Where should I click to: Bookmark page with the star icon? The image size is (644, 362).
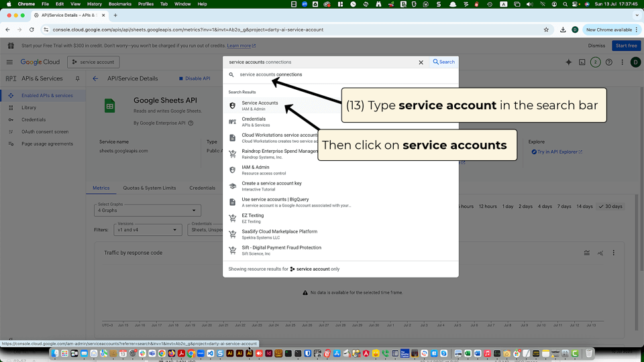[546, 29]
